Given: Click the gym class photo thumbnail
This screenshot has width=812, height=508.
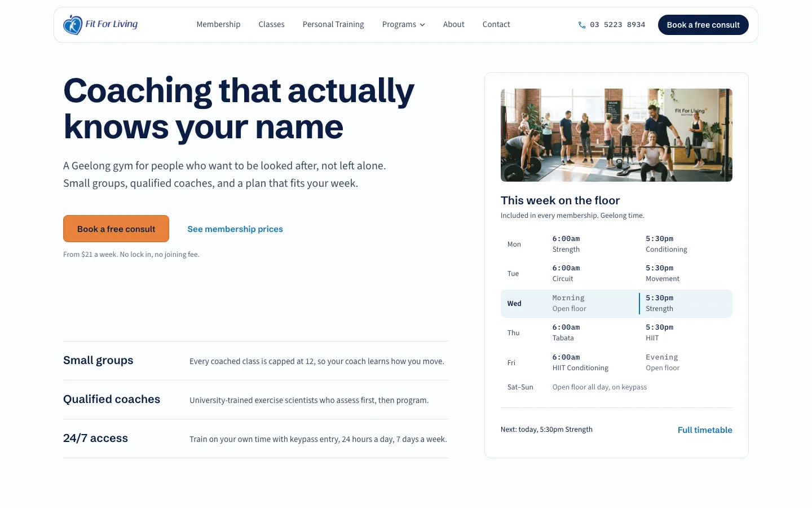Looking at the screenshot, I should coord(616,135).
